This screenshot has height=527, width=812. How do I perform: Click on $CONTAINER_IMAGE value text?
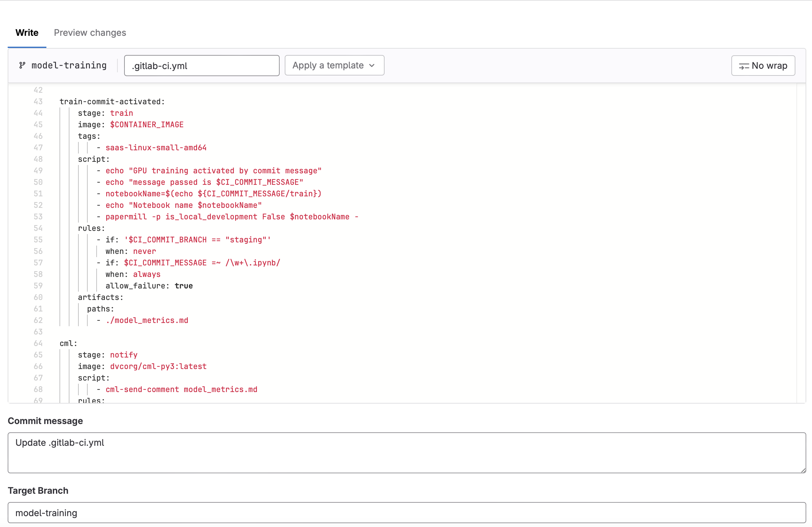147,124
